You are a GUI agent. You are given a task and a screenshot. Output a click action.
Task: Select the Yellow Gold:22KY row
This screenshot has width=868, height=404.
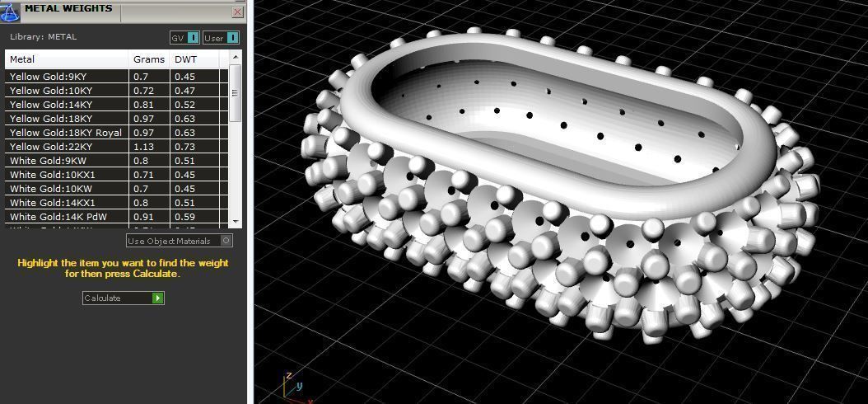pyautogui.click(x=117, y=146)
